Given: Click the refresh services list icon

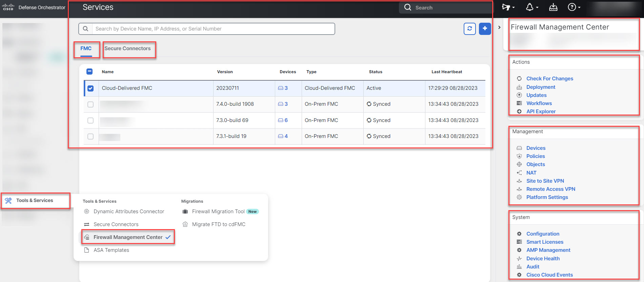Looking at the screenshot, I should coord(469,29).
